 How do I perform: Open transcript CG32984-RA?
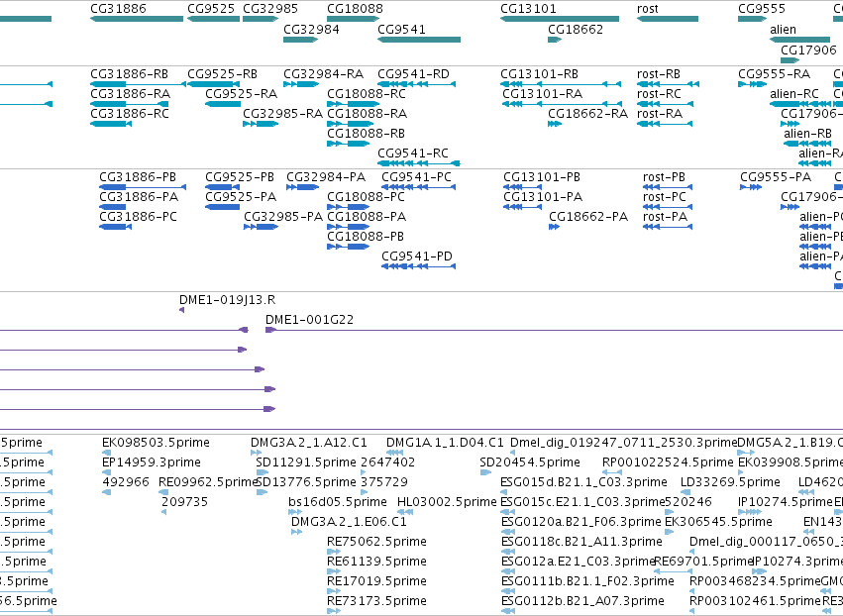324,74
